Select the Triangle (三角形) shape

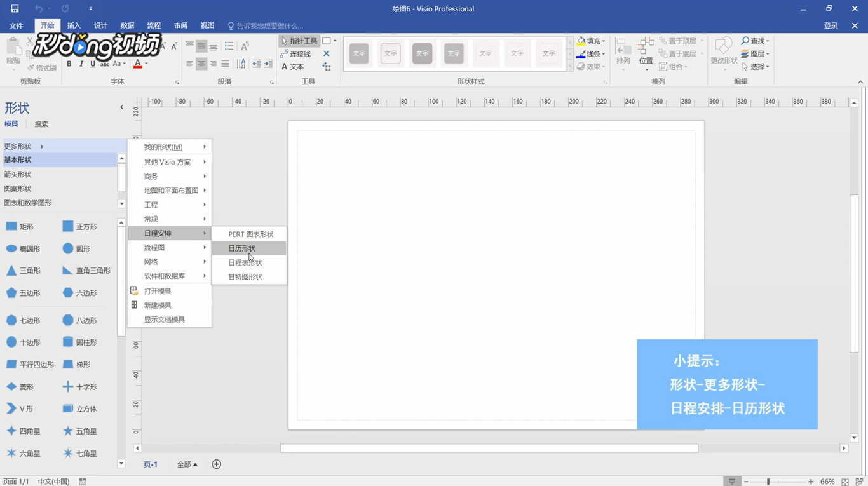pyautogui.click(x=23, y=271)
